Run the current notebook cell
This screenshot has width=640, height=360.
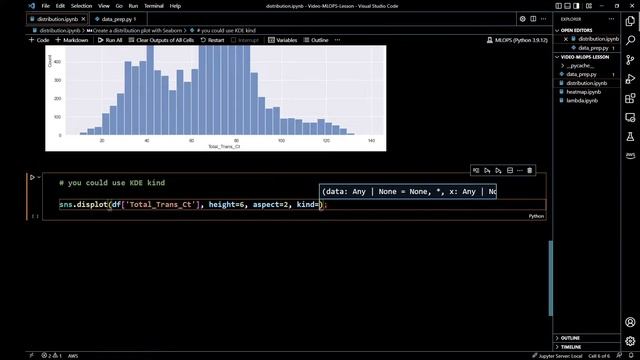(32, 178)
